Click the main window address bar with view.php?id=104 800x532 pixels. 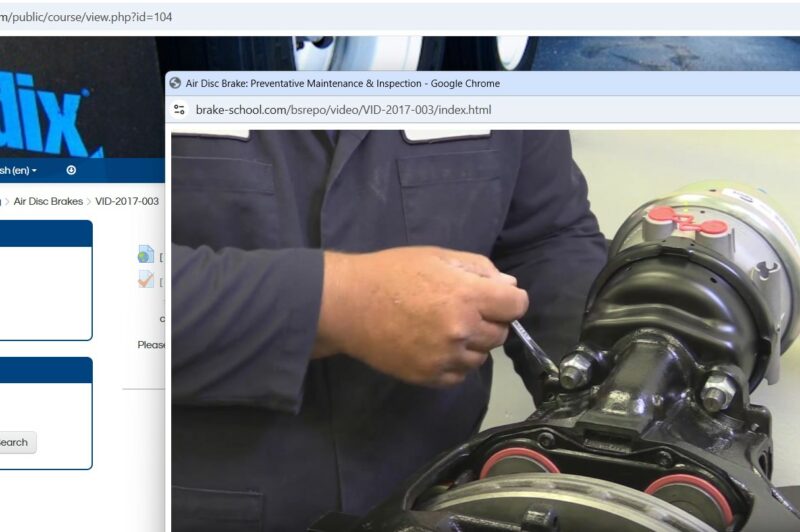click(x=86, y=17)
